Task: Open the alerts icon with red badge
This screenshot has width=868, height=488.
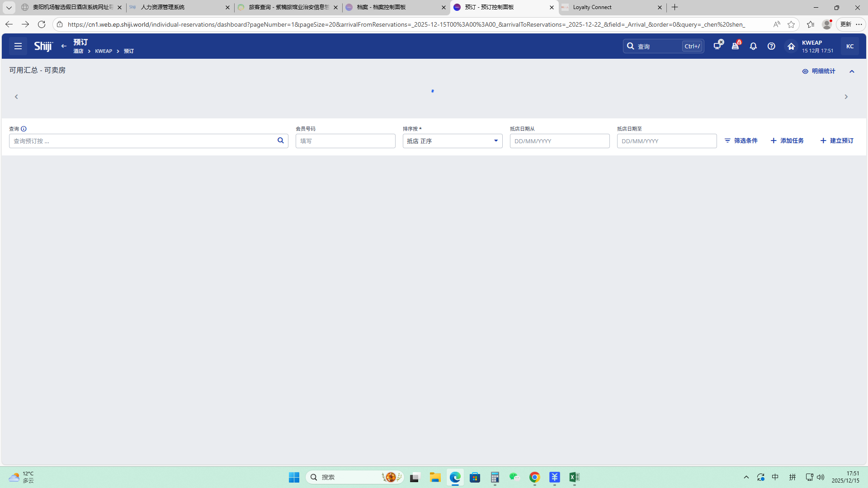Action: pos(736,46)
